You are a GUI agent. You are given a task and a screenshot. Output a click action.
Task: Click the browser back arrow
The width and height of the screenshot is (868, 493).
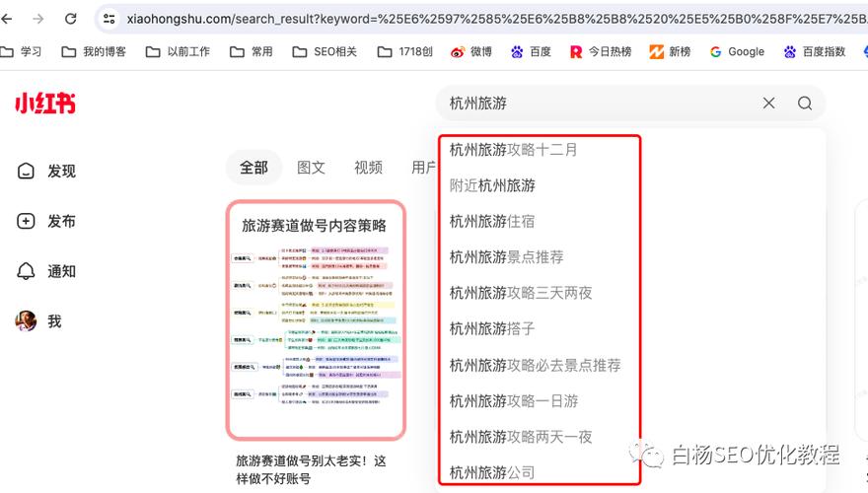(x=7, y=19)
